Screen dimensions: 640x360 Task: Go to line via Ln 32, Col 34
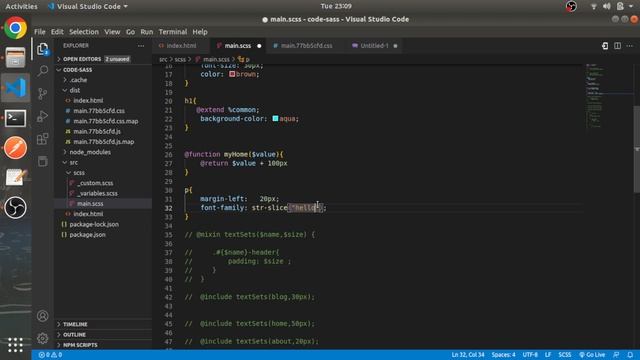(468, 355)
